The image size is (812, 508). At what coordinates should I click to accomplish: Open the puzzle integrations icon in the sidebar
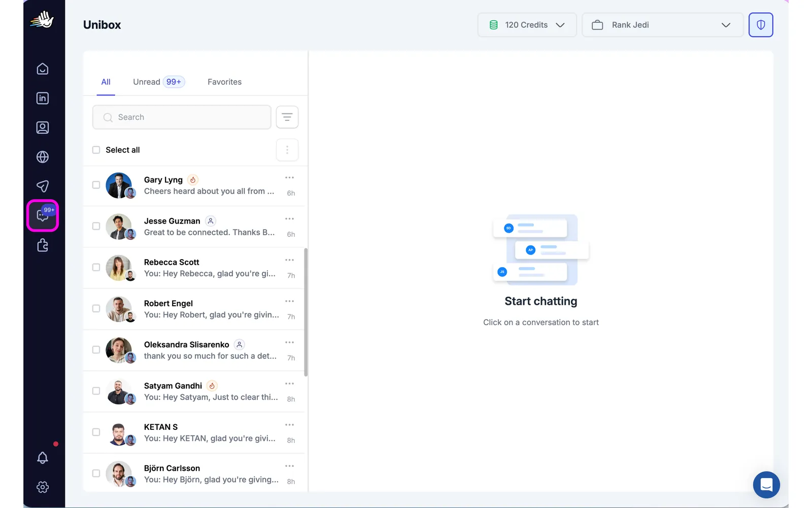click(43, 245)
